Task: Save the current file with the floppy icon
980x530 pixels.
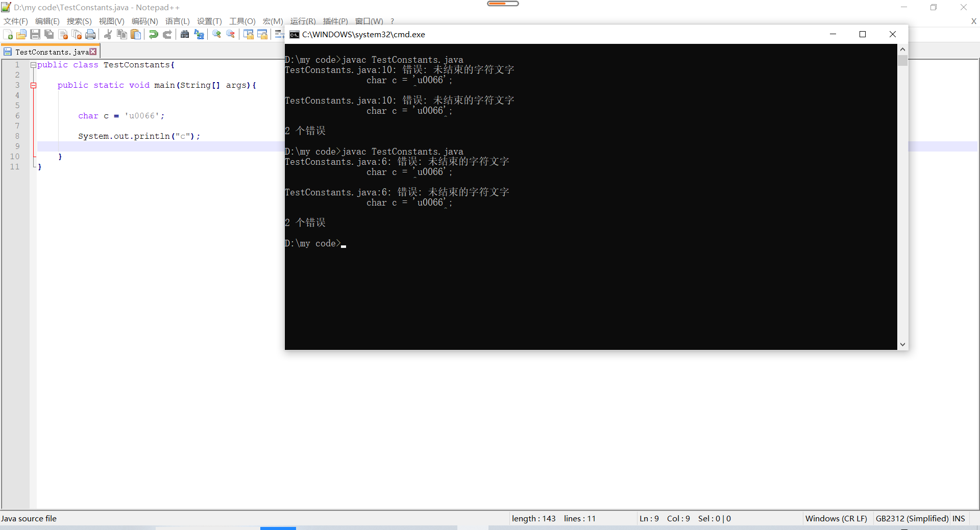Action: (35, 34)
